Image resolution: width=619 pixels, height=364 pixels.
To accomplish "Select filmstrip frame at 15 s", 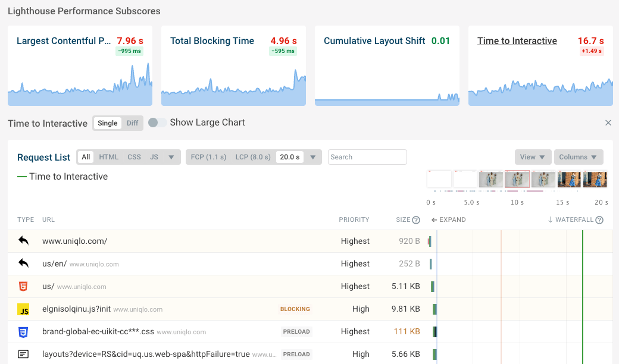I will [569, 179].
